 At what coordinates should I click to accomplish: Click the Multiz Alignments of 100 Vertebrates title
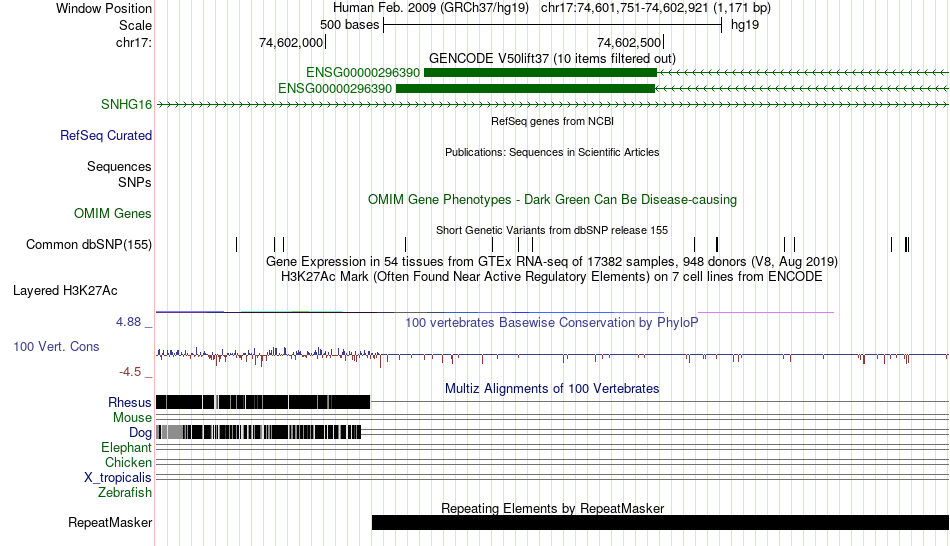pyautogui.click(x=552, y=388)
